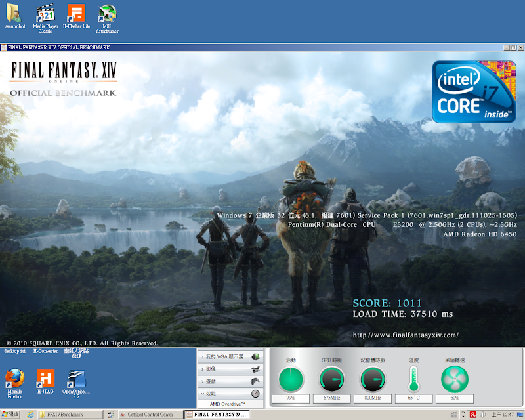Viewport: 525px width, 420px height.
Task: Click the GPU clock dial gauge
Action: pos(331,379)
